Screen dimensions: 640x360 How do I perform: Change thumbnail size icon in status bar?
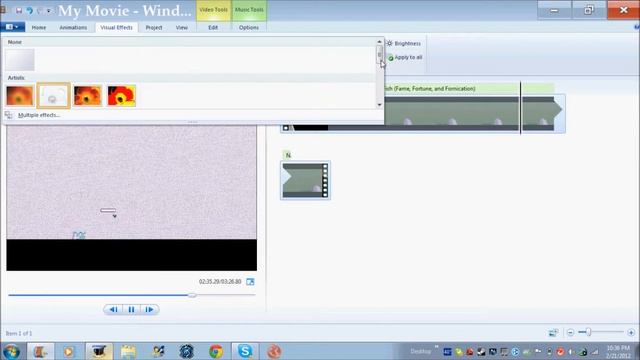(x=553, y=333)
